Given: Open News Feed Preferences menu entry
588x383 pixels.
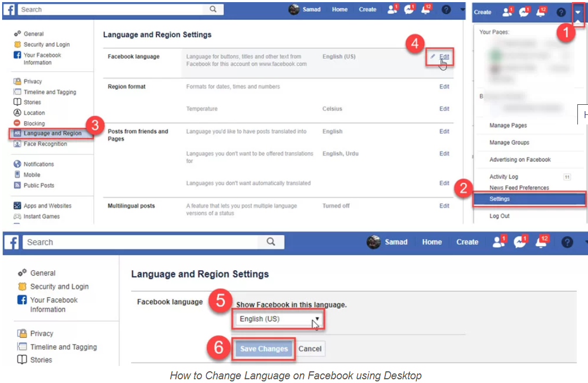Looking at the screenshot, I should [519, 188].
